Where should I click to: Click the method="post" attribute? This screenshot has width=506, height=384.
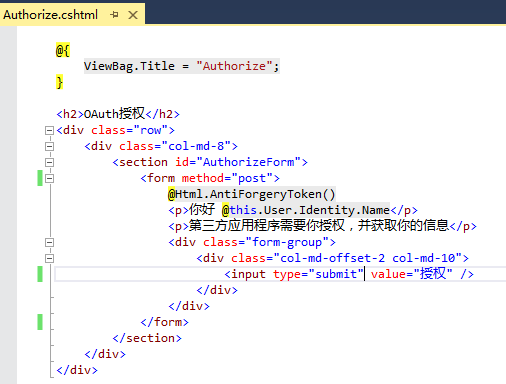click(x=227, y=178)
